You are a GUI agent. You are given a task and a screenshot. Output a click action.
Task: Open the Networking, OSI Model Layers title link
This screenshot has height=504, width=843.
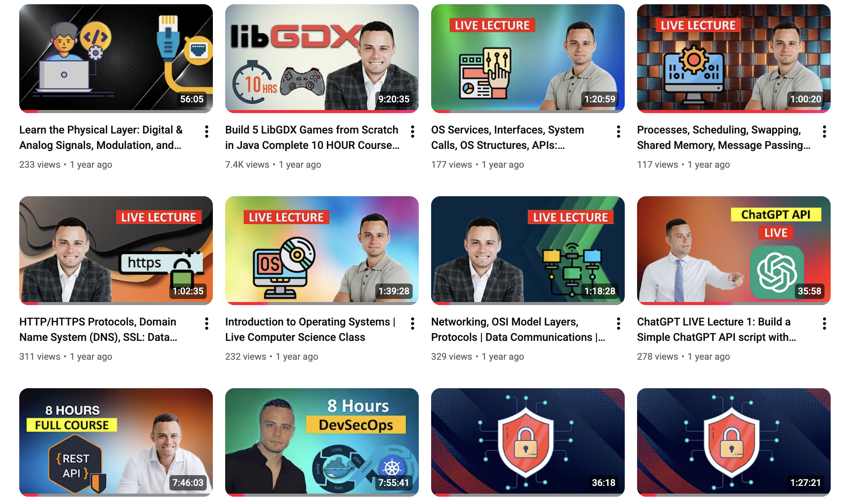click(518, 329)
